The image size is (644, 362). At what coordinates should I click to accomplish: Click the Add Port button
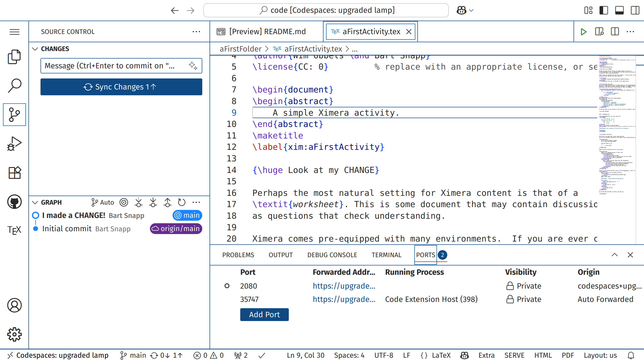click(264, 314)
